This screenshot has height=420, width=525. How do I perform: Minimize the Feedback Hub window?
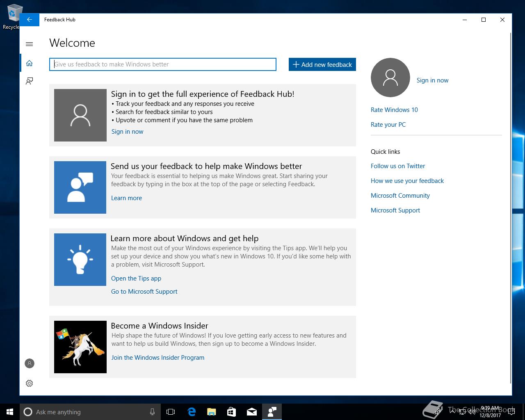coord(465,20)
